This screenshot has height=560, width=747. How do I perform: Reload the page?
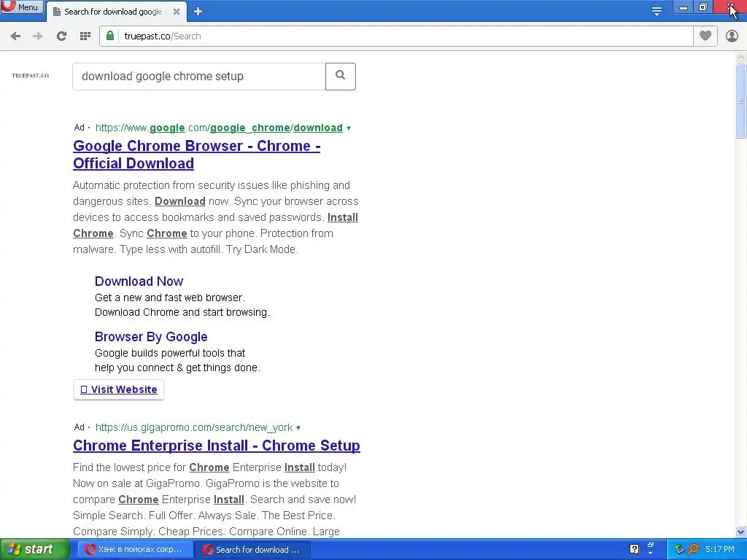point(61,36)
